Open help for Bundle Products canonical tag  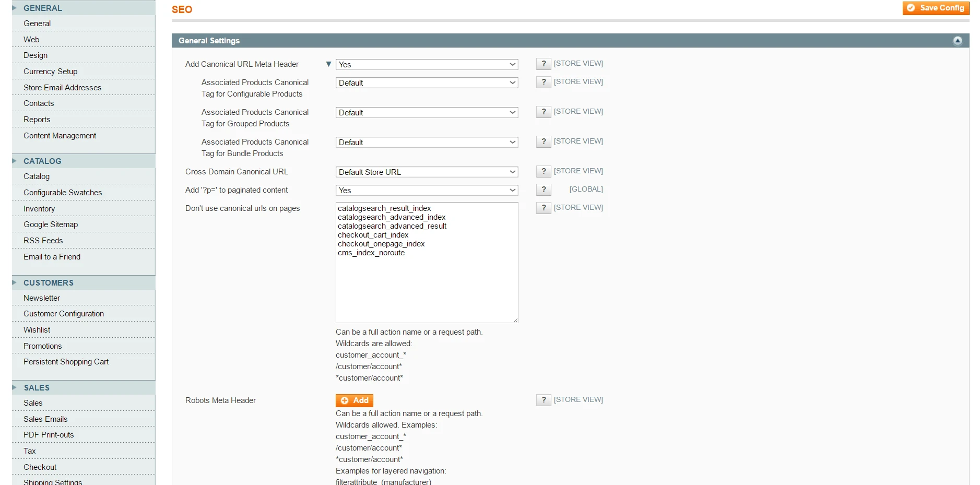(543, 141)
